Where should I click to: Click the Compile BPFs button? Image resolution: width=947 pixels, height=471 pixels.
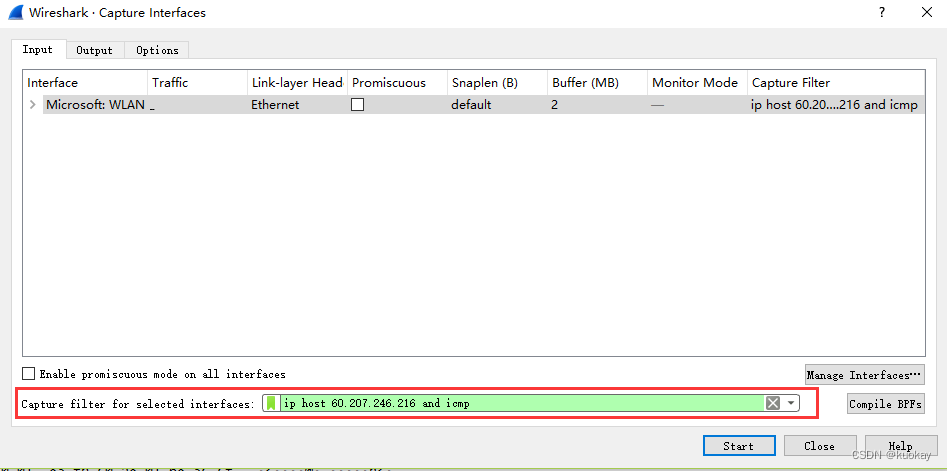coord(886,403)
